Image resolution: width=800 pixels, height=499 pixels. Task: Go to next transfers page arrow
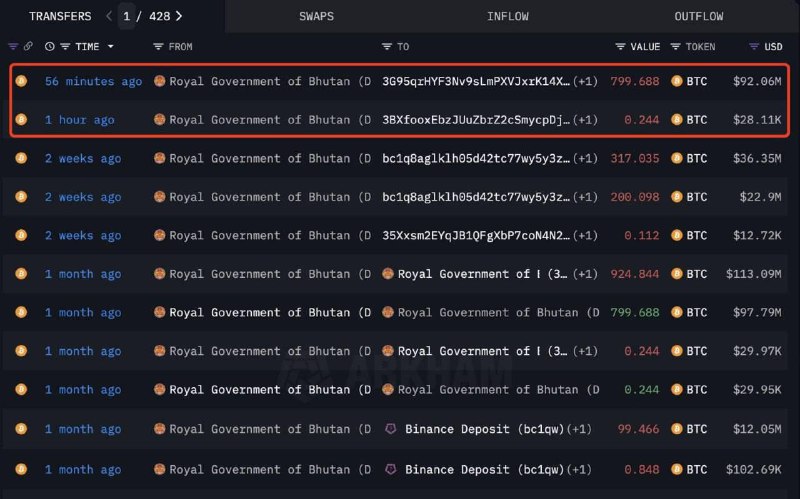(179, 16)
